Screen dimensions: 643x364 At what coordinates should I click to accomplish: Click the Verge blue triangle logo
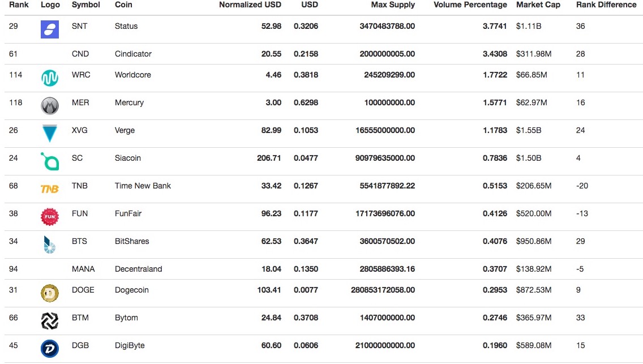coord(50,134)
